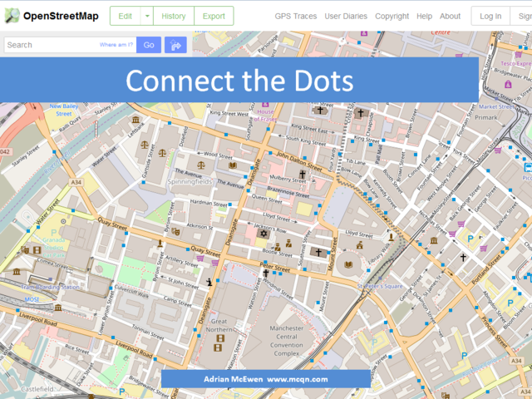Click the OpenStreetMap magnifier logo
The width and height of the screenshot is (532, 399).
(x=12, y=16)
